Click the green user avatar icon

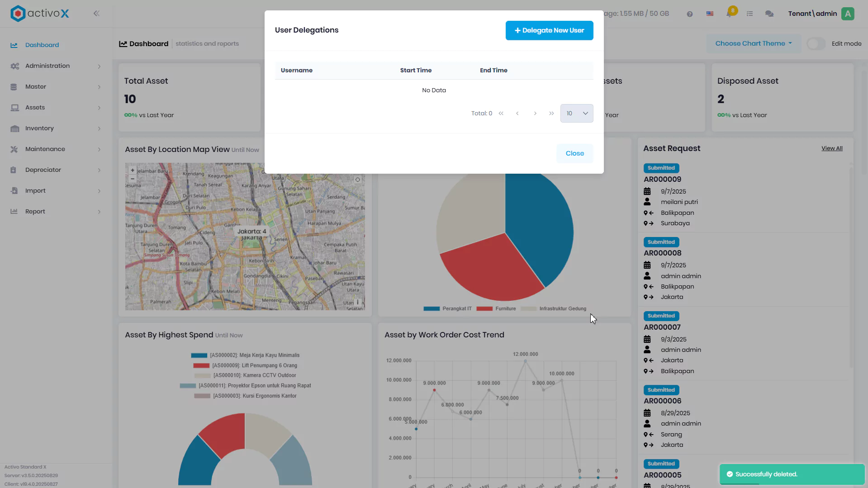pyautogui.click(x=848, y=14)
